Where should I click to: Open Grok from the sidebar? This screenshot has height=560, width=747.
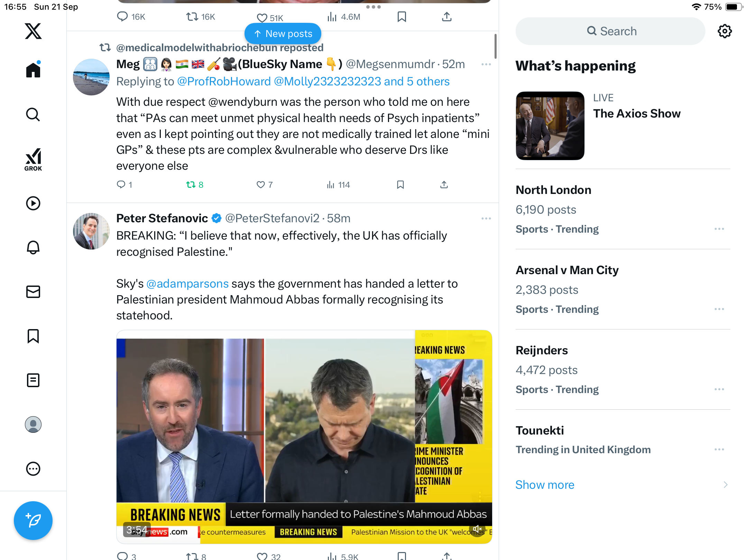coord(33,159)
